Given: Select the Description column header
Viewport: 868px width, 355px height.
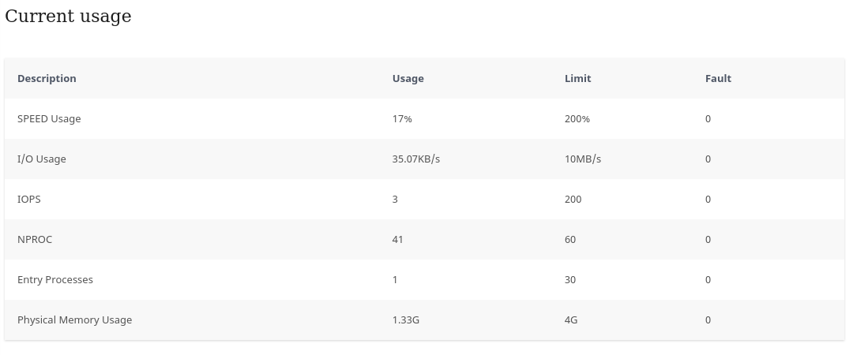Looking at the screenshot, I should tap(47, 79).
